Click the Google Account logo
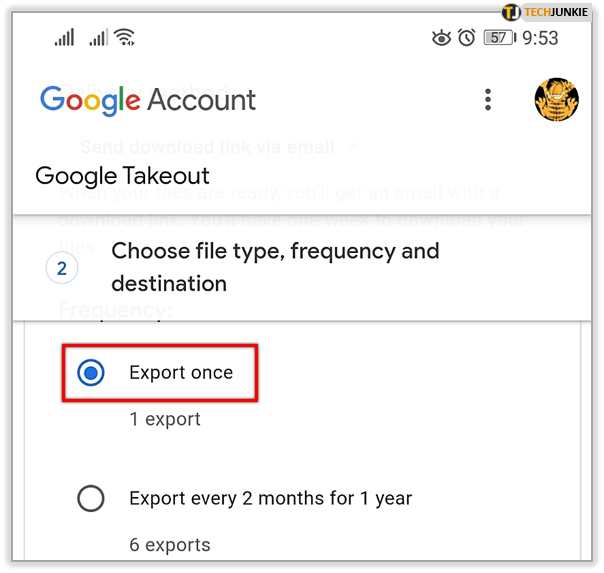This screenshot has width=604, height=573. (148, 100)
